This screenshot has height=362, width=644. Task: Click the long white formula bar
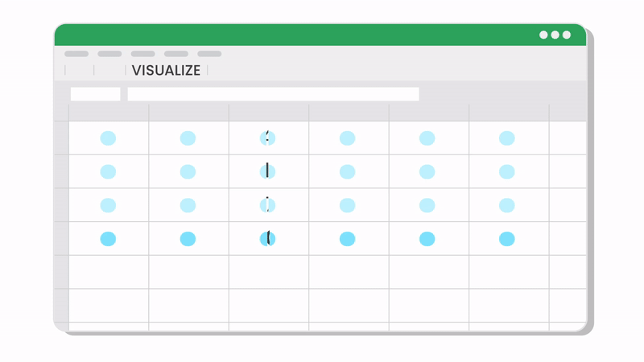273,94
